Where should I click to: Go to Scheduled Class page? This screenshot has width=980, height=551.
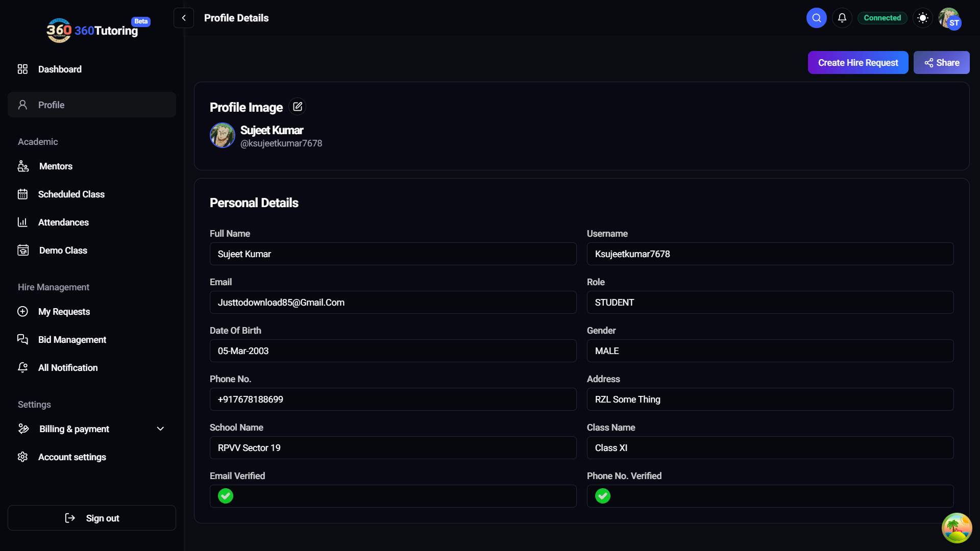click(71, 194)
